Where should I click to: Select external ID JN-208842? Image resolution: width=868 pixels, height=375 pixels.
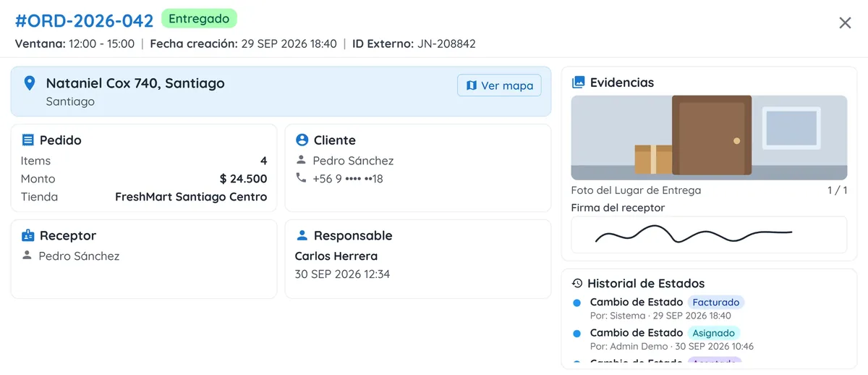pos(445,43)
